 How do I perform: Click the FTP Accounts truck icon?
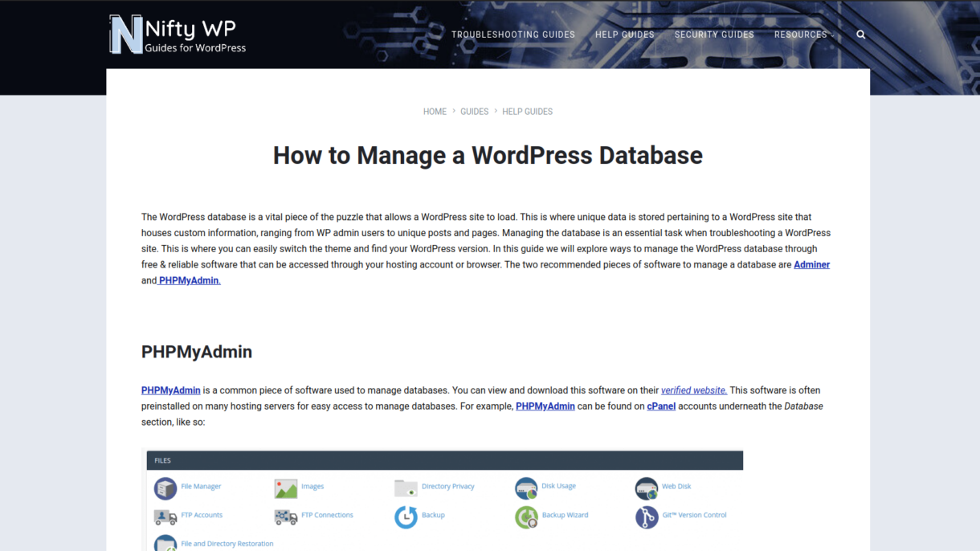click(x=165, y=516)
